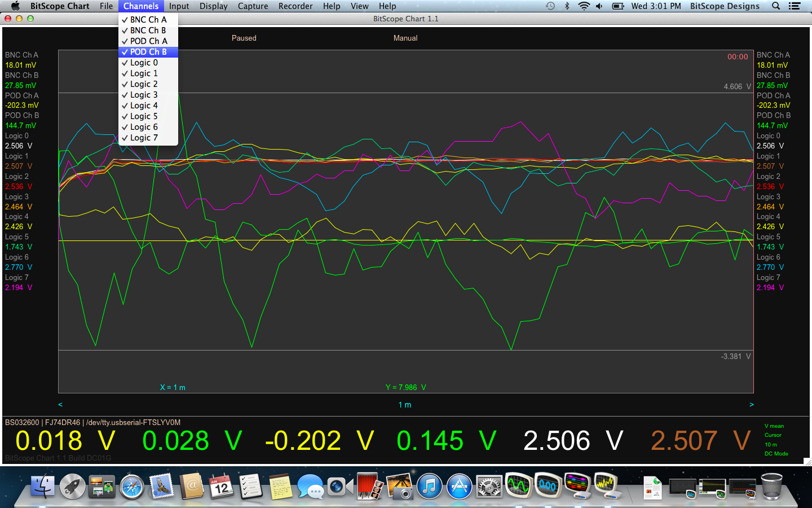
Task: Click the V mean measurement label
Action: pyautogui.click(x=774, y=426)
